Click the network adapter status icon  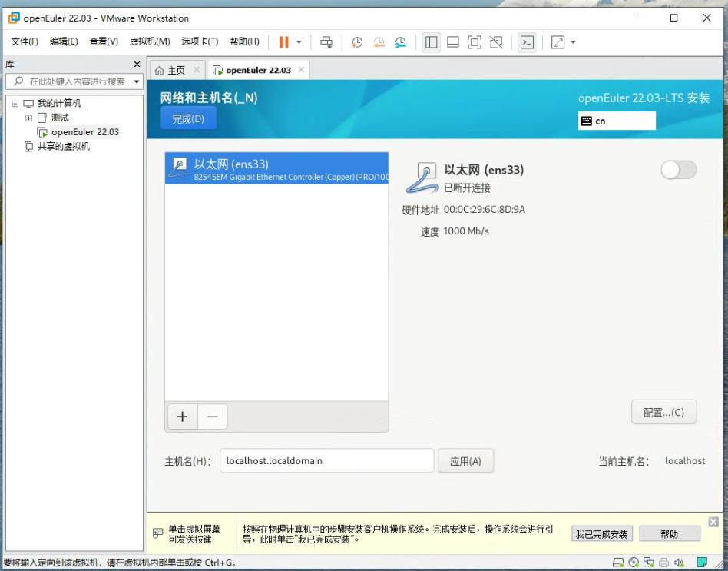point(649,563)
